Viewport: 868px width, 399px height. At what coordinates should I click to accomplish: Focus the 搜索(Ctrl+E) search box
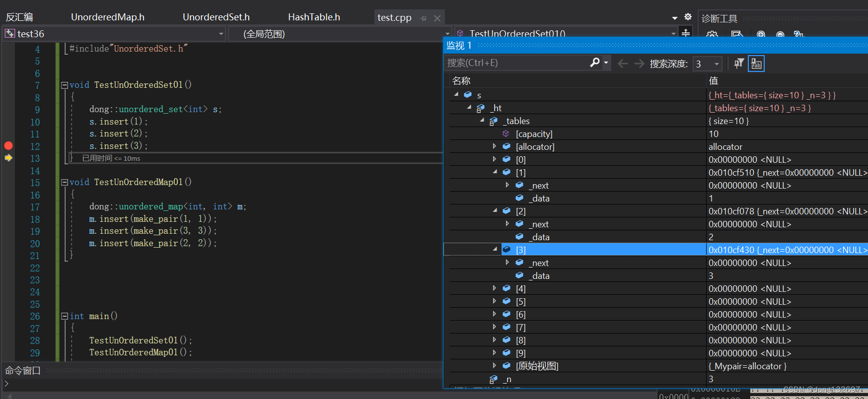[x=516, y=63]
